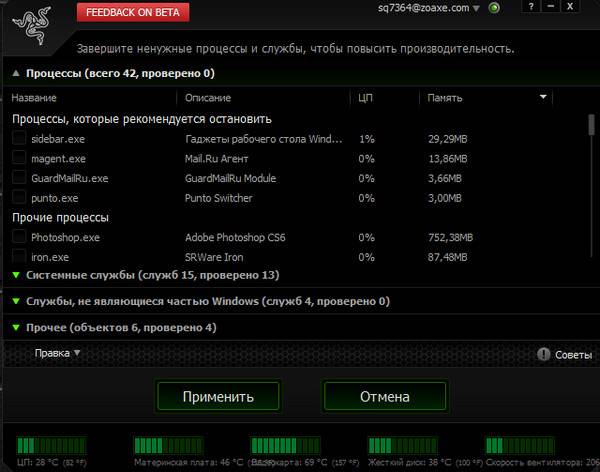Open help with the question mark button
The image size is (600, 472).
coord(529,8)
